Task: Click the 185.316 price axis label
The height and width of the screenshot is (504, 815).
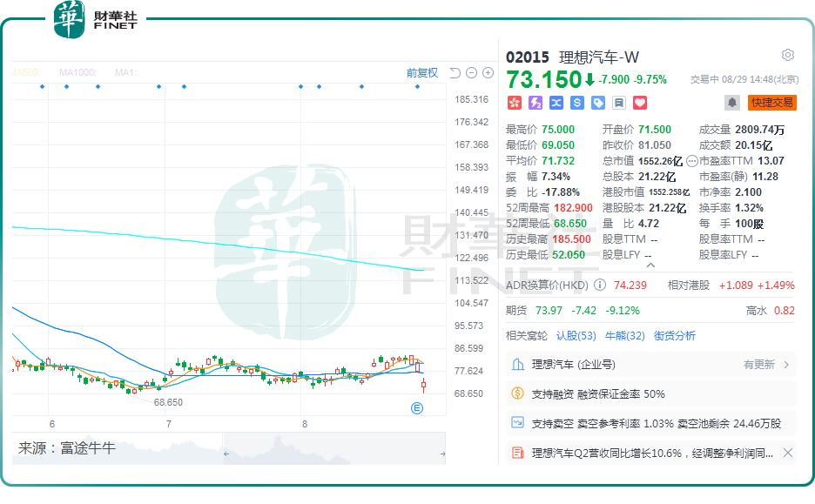Action: point(471,99)
